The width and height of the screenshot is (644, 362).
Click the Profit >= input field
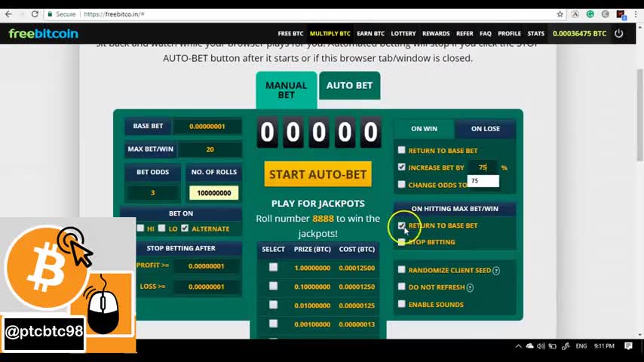tap(206, 266)
